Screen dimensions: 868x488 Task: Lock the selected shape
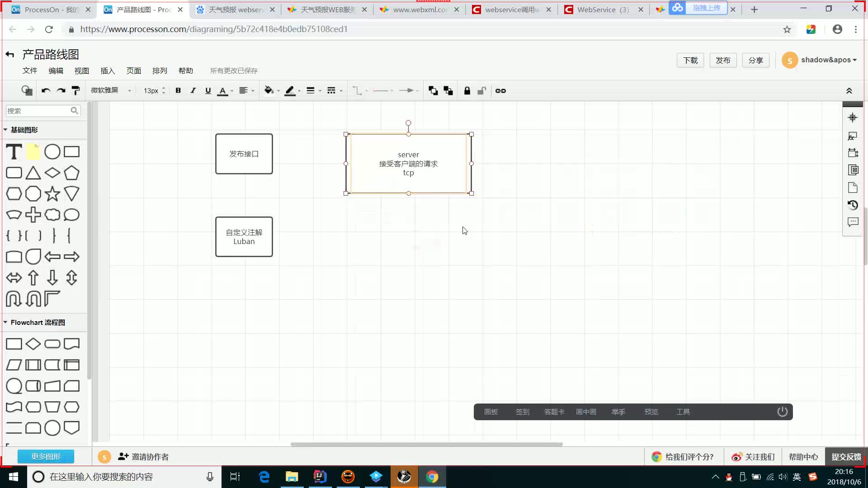tap(467, 91)
